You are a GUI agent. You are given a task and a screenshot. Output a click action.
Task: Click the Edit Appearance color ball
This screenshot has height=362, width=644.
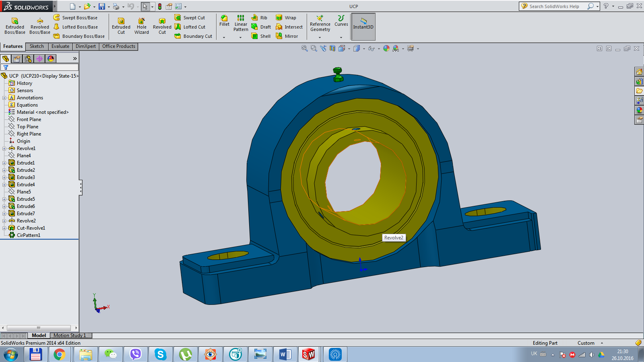coord(386,48)
